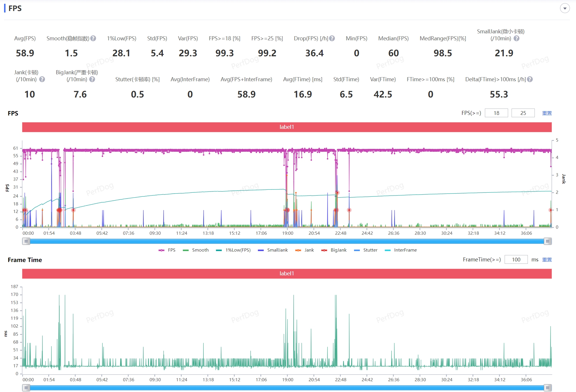The image size is (576, 392).
Task: Click help icon beside Delta(FTime)>100ms
Action: [530, 79]
